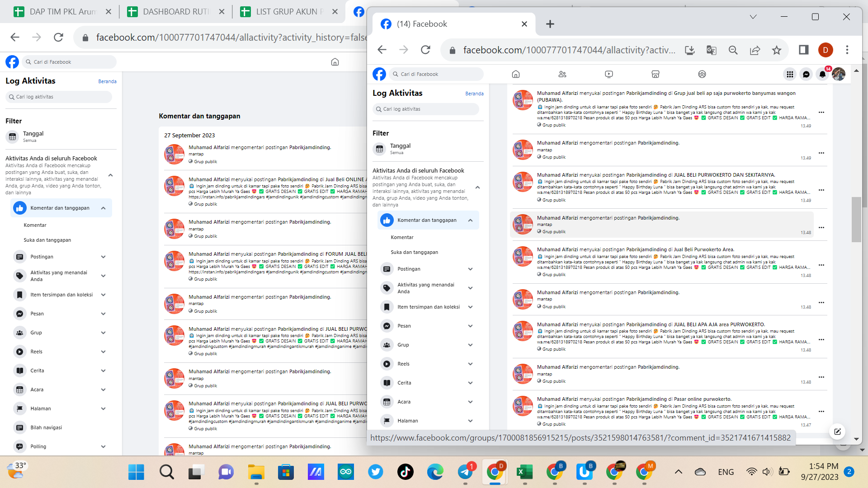Expand Postingan section in right sidebar
868x488 pixels.
(x=470, y=269)
